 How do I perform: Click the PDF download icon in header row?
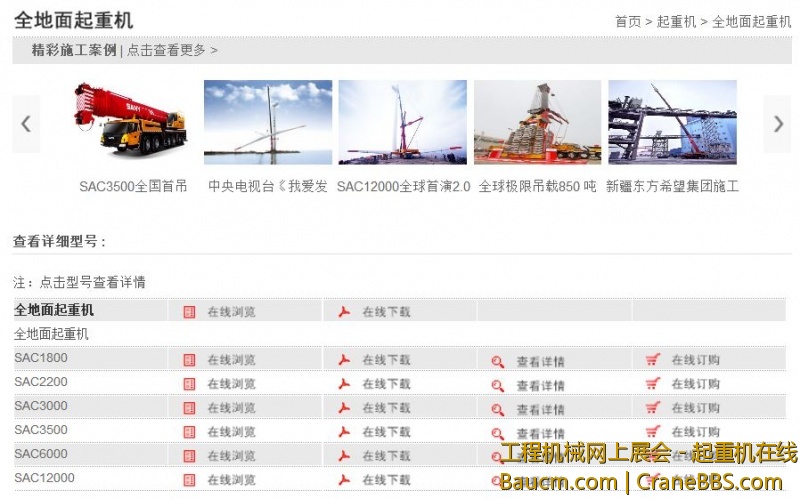(x=344, y=311)
